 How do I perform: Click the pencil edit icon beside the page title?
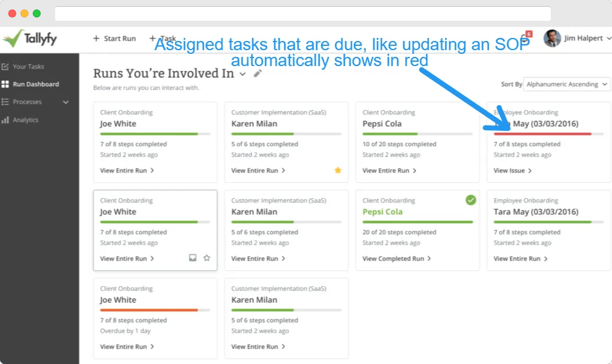tap(256, 73)
